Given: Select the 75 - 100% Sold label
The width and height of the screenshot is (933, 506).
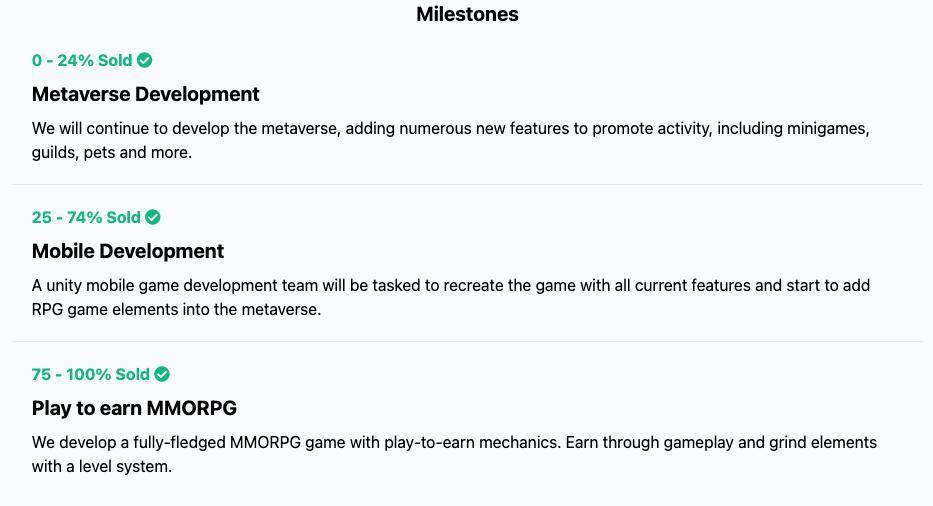Looking at the screenshot, I should point(90,374).
